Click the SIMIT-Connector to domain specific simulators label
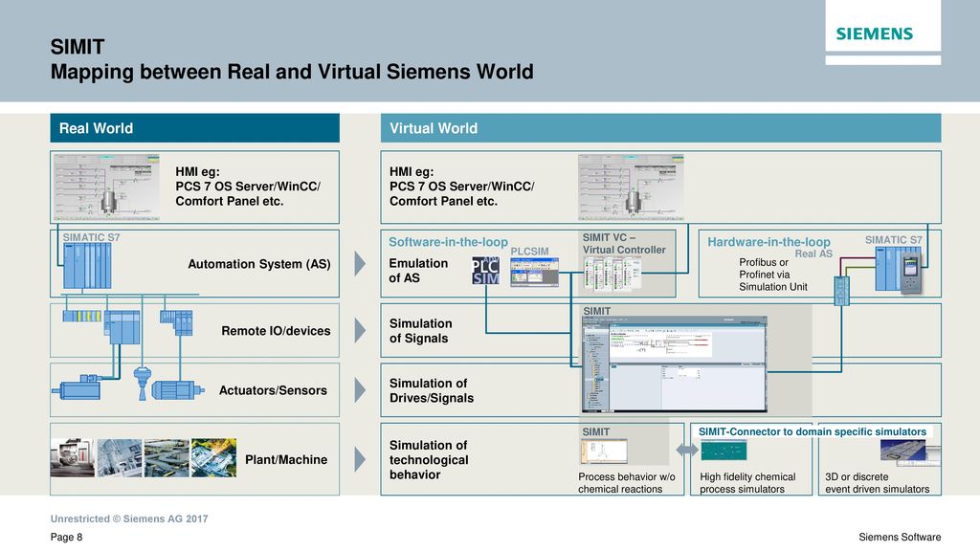 (x=812, y=431)
